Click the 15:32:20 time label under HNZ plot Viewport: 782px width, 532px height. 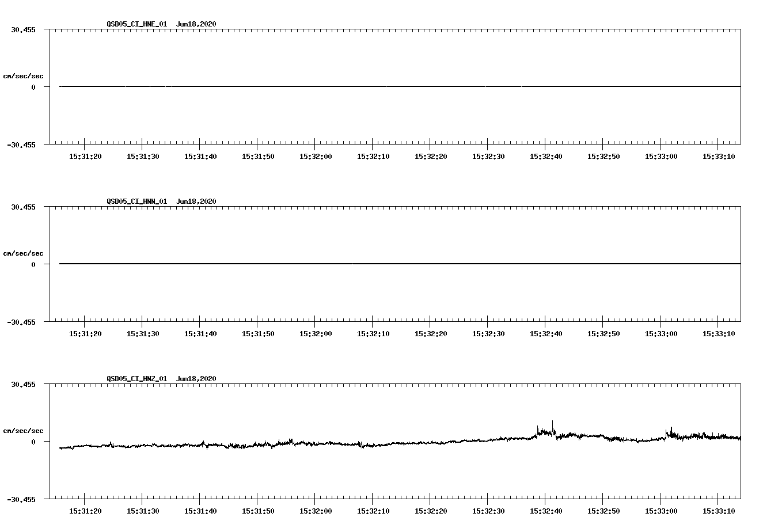click(x=431, y=511)
